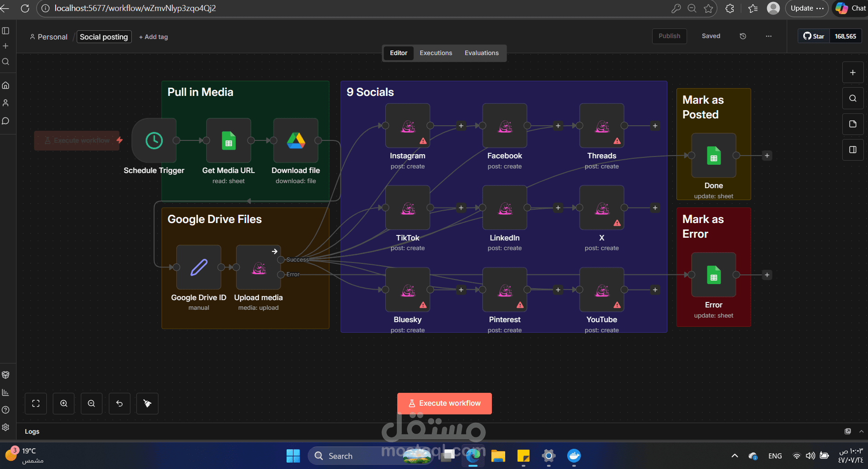Open the workflow more options menu

pos(769,36)
